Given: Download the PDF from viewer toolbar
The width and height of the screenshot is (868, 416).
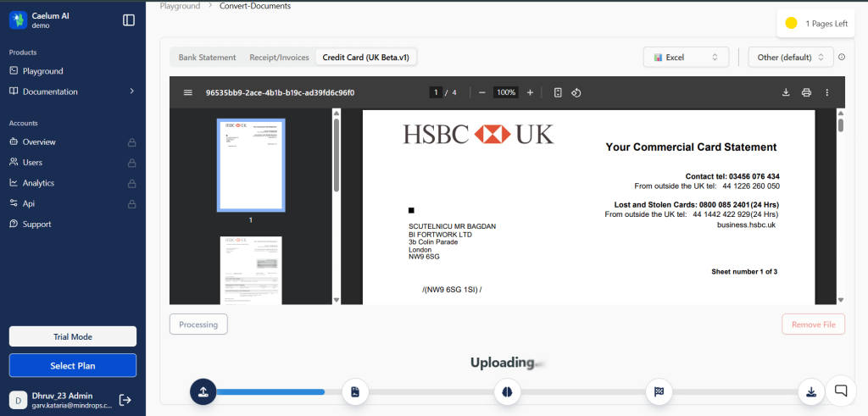Looking at the screenshot, I should tap(786, 92).
